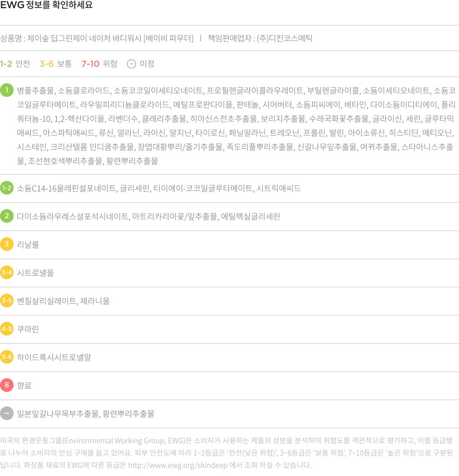Click the yellow 4-5 grade badge

pos(7,329)
